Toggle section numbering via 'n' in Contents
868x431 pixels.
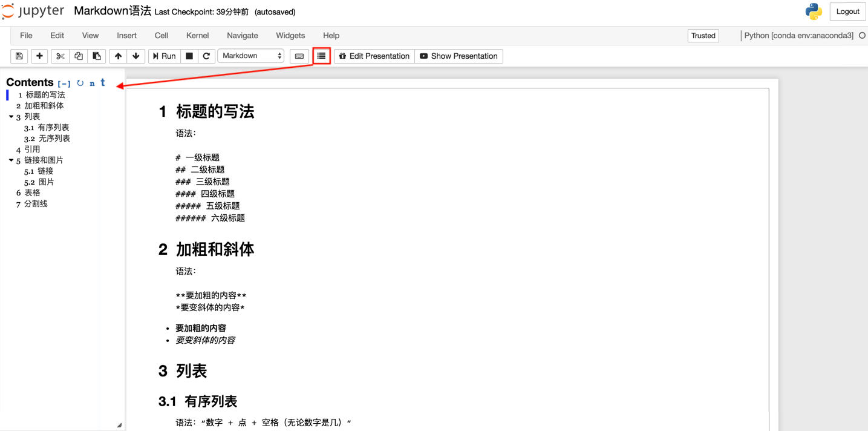coord(91,82)
